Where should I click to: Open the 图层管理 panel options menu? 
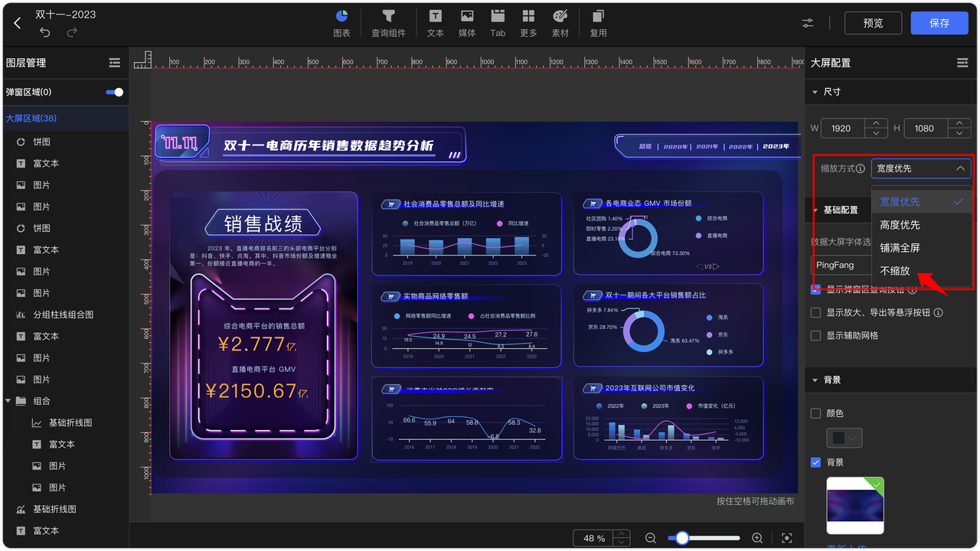114,62
